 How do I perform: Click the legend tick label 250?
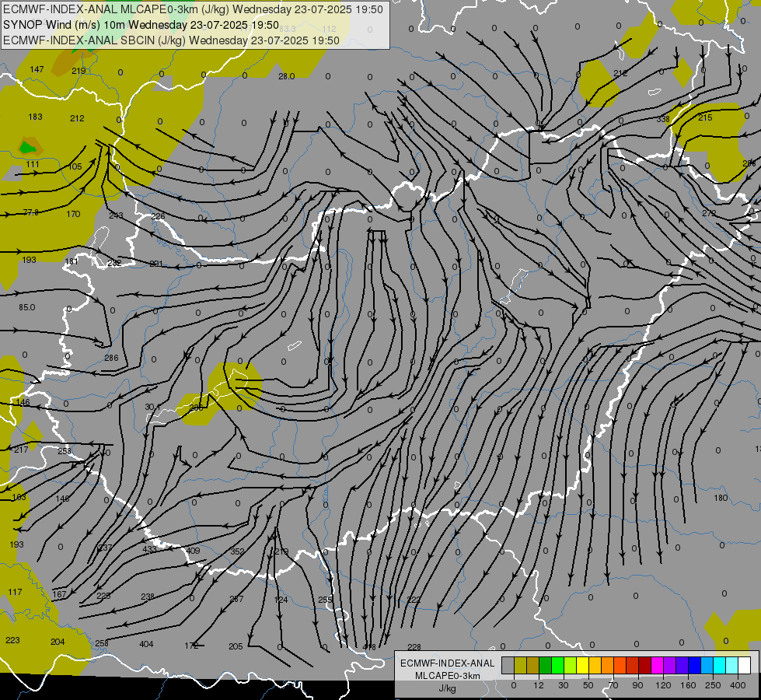click(x=713, y=685)
